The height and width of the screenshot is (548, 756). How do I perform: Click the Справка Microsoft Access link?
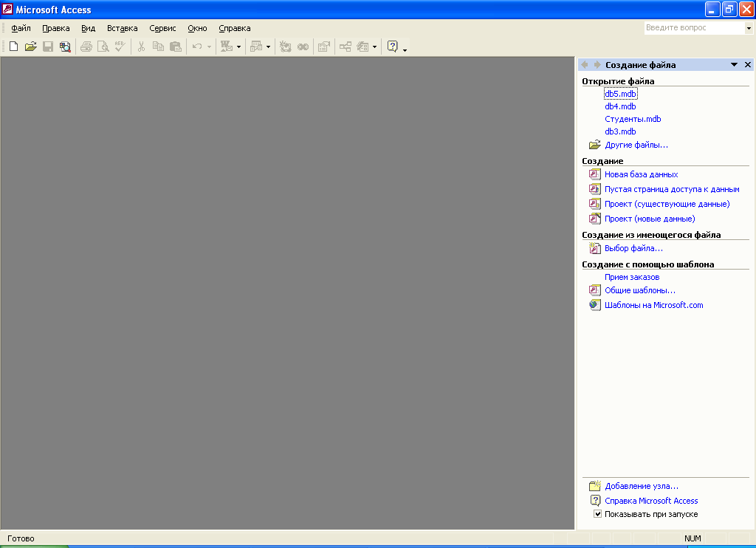[651, 501]
